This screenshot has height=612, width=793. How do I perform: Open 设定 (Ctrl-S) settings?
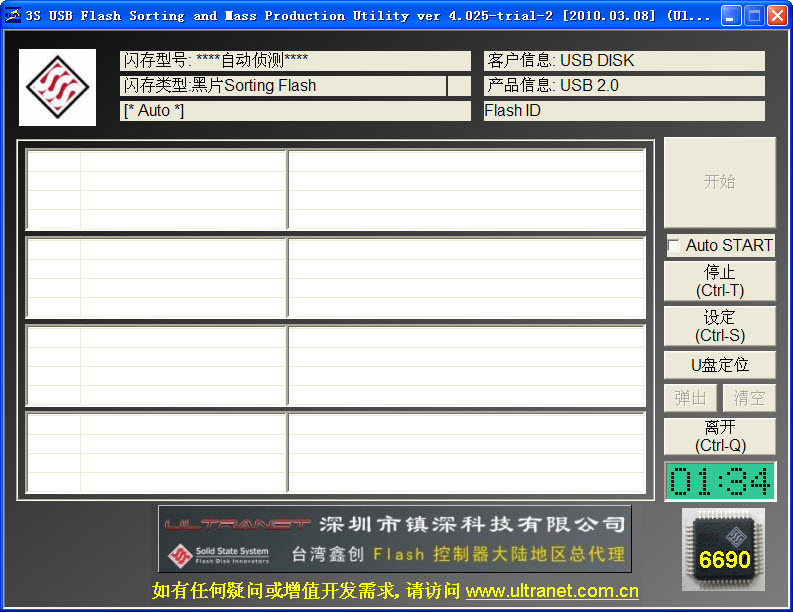719,327
